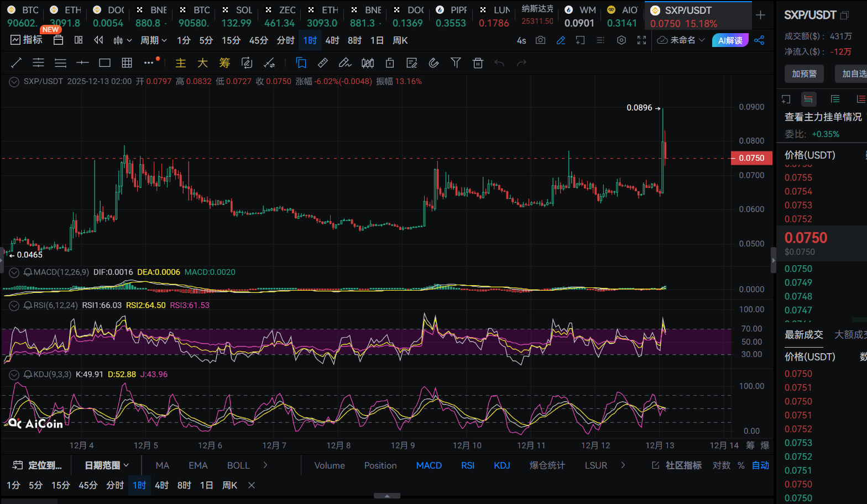The width and height of the screenshot is (867, 504).
Task: Click the 0.0755 ask price row
Action: [798, 177]
